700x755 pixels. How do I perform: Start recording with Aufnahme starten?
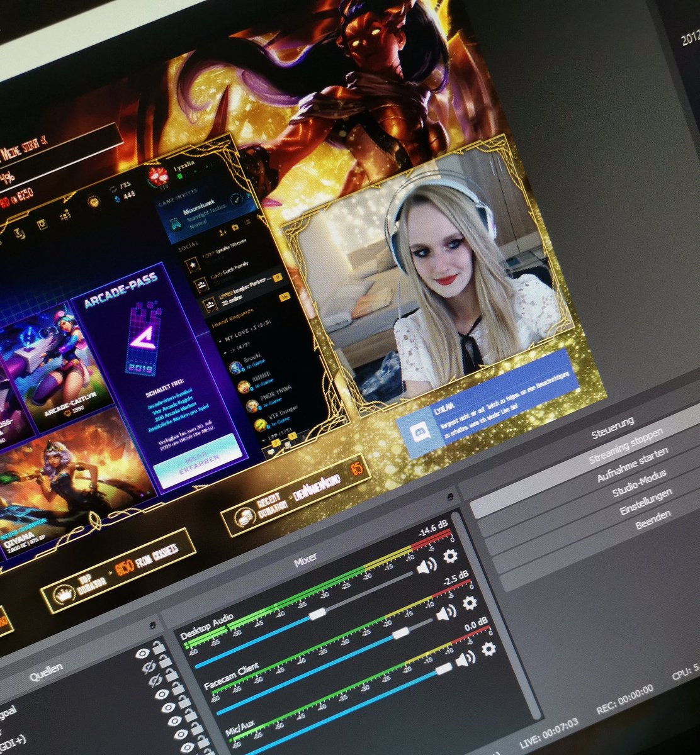pyautogui.click(x=633, y=466)
